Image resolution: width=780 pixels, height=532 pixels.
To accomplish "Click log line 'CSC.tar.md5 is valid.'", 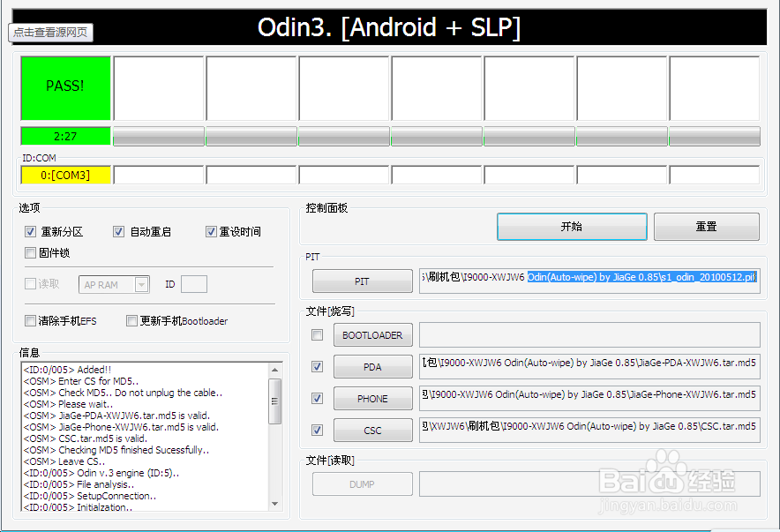I will point(86,438).
